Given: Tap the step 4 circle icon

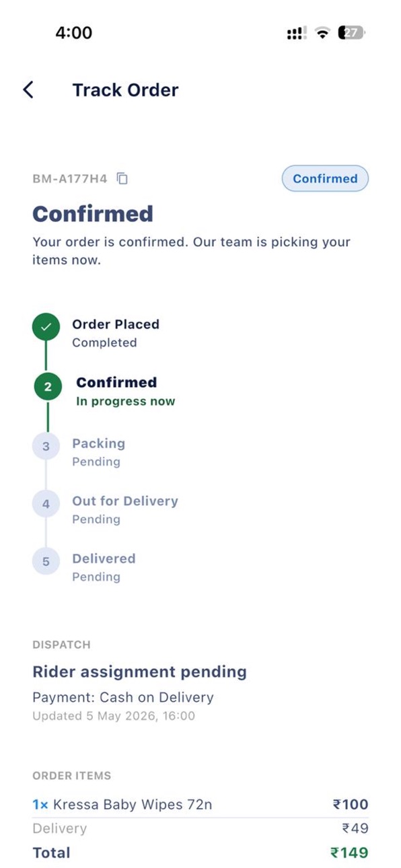Looking at the screenshot, I should click(46, 503).
